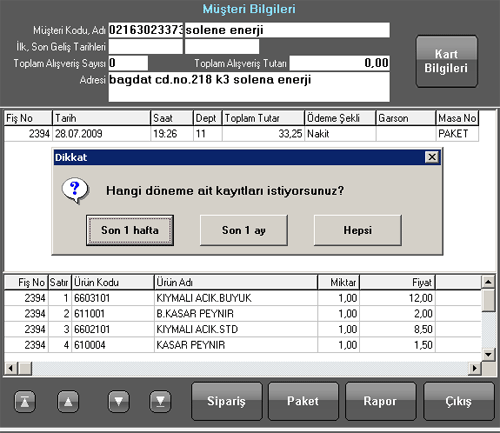Screen dimensions: 500x433
Task: Click the Paket button
Action: coord(303,401)
